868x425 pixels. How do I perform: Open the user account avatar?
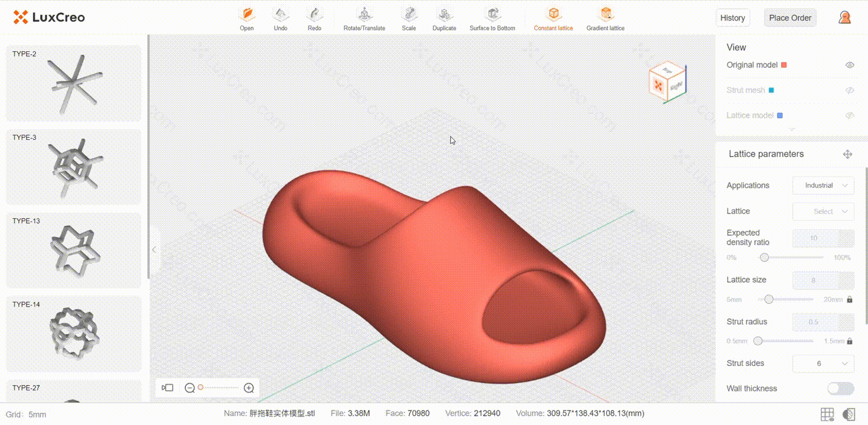[844, 18]
